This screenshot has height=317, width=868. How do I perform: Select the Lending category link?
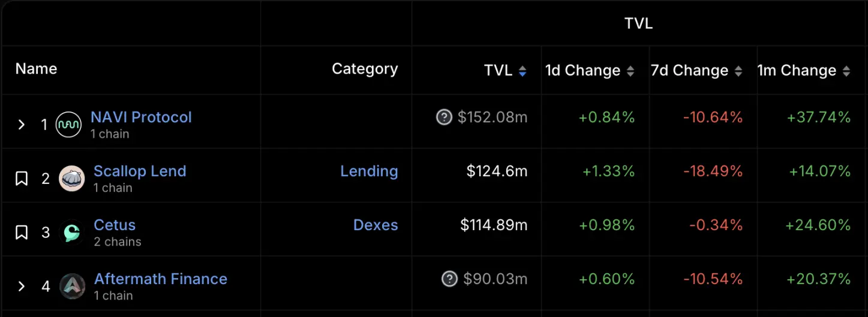pyautogui.click(x=369, y=171)
